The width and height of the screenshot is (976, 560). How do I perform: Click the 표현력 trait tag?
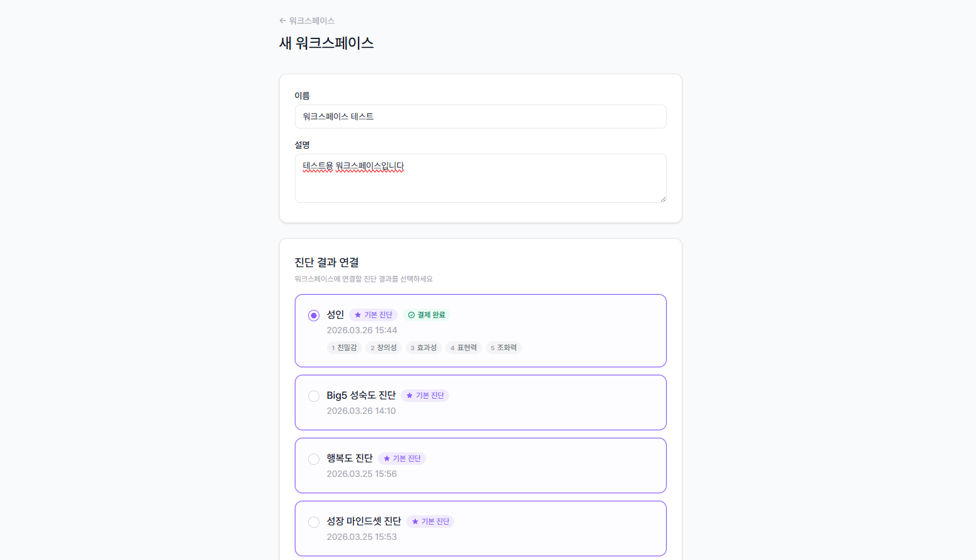tap(463, 347)
